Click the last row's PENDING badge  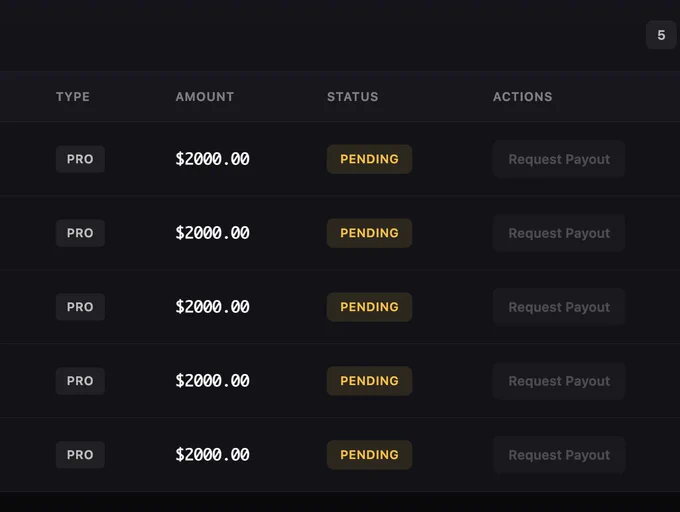coord(369,455)
